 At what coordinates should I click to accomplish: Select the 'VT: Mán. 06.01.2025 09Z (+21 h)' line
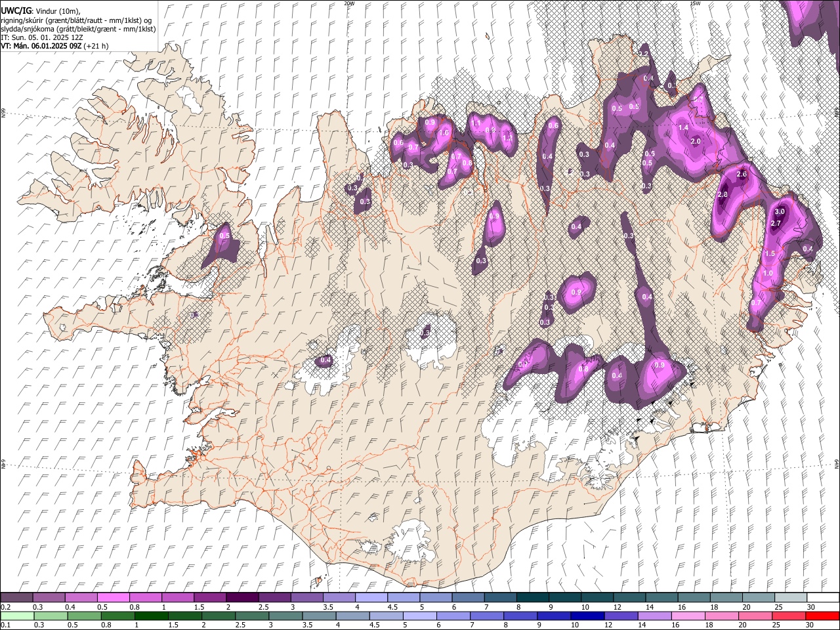tap(54, 46)
